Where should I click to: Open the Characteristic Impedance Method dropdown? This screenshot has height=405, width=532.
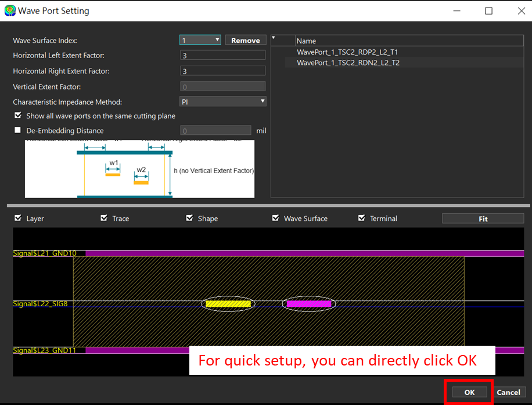click(222, 102)
